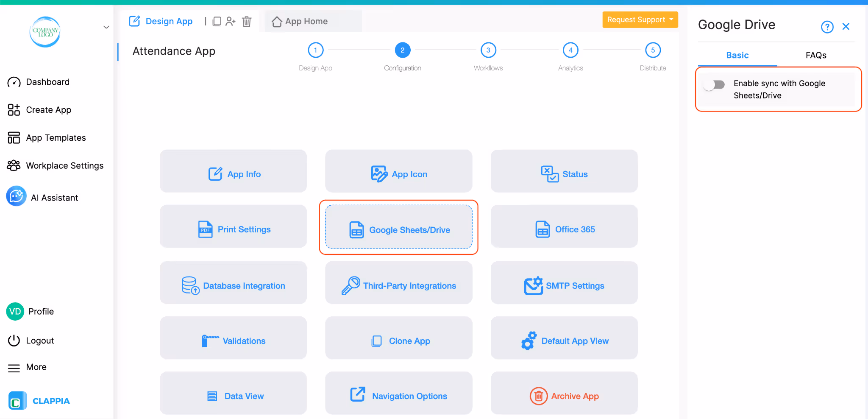Switch to the Basic tab
Image resolution: width=868 pixels, height=419 pixels.
click(737, 55)
